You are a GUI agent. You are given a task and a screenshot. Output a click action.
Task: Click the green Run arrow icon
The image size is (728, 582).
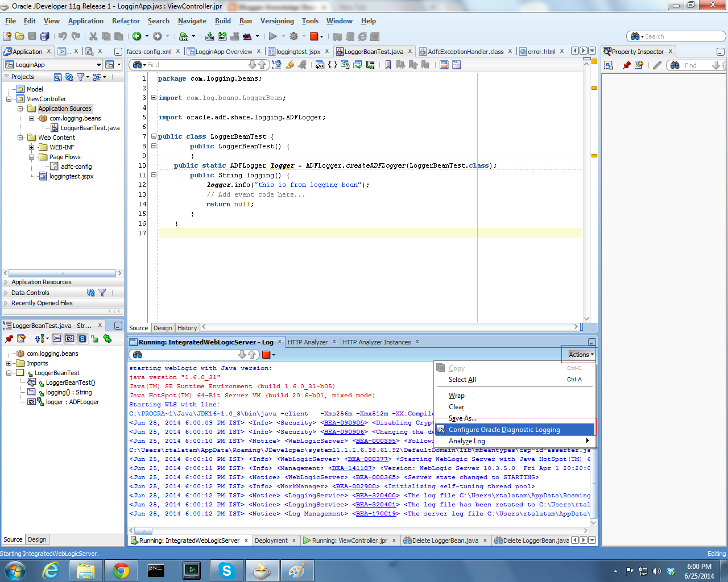pyautogui.click(x=272, y=36)
